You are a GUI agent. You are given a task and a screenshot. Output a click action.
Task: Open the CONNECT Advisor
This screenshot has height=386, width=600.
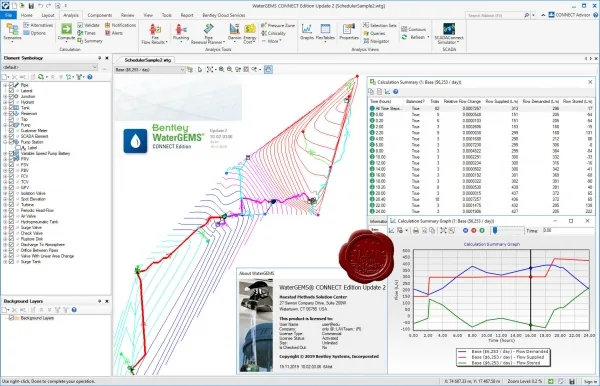click(569, 15)
